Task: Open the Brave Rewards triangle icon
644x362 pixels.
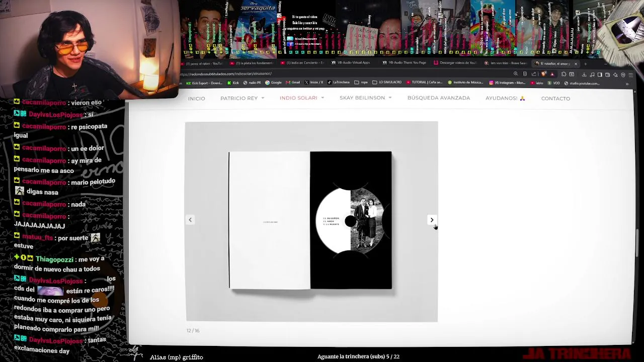Action: pyautogui.click(x=552, y=74)
